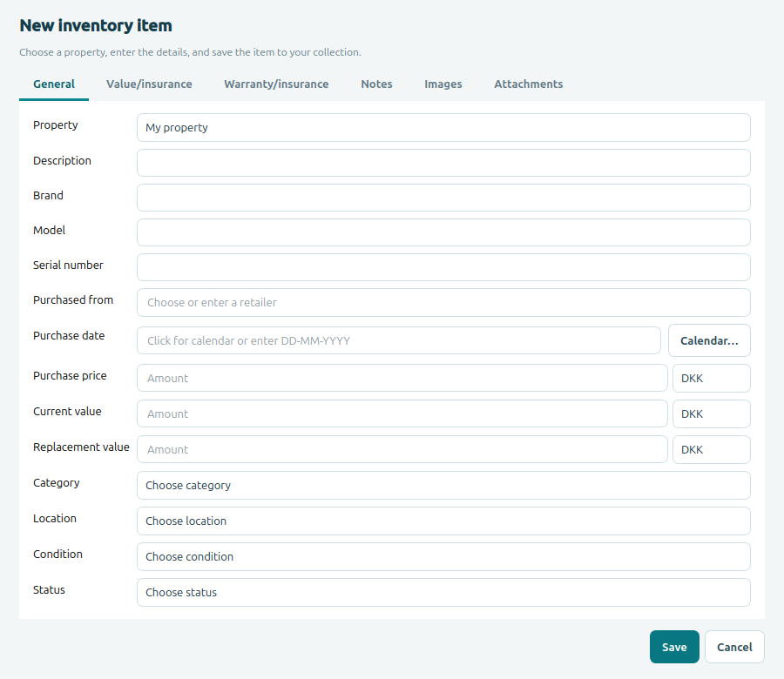Open the Replacement value DKK currency selector
784x679 pixels.
pyautogui.click(x=712, y=450)
